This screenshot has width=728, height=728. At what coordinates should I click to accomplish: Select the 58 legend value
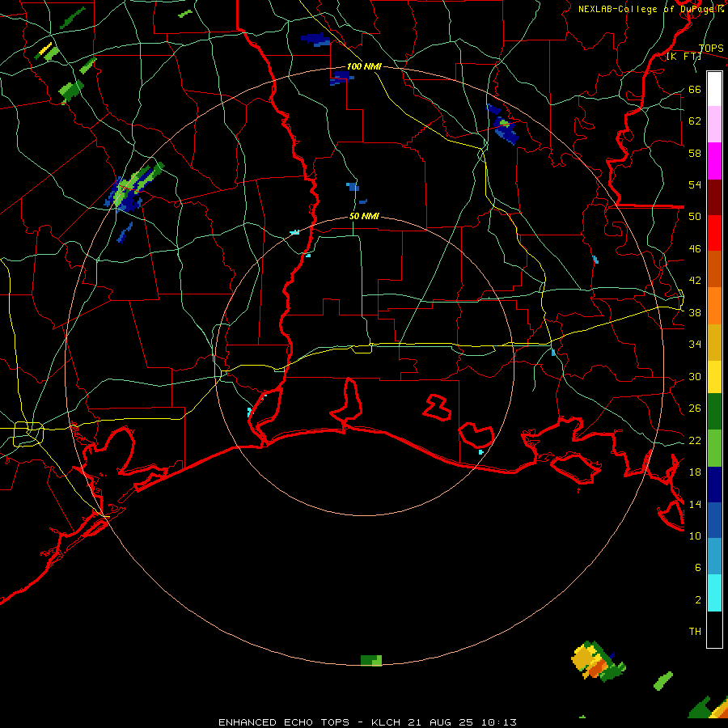click(x=695, y=153)
